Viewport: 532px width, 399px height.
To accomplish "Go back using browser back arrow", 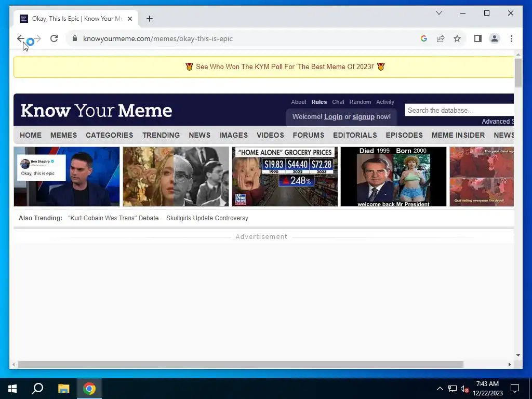I will tap(20, 38).
